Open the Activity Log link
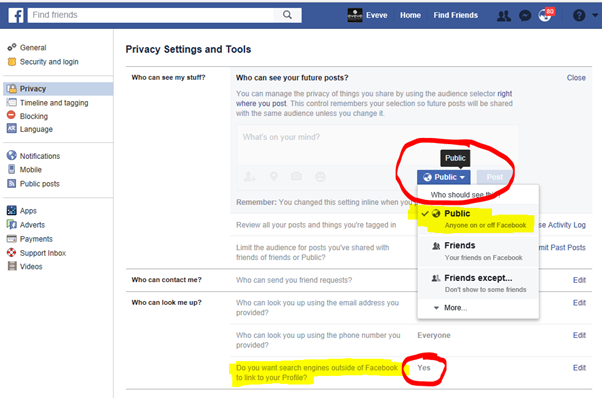The height and width of the screenshot is (398, 602). [562, 225]
